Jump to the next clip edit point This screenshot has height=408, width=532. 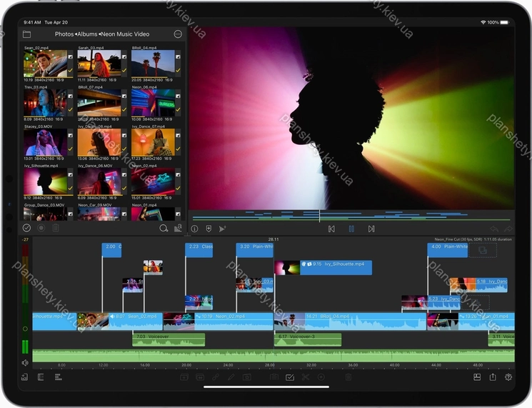tap(371, 229)
